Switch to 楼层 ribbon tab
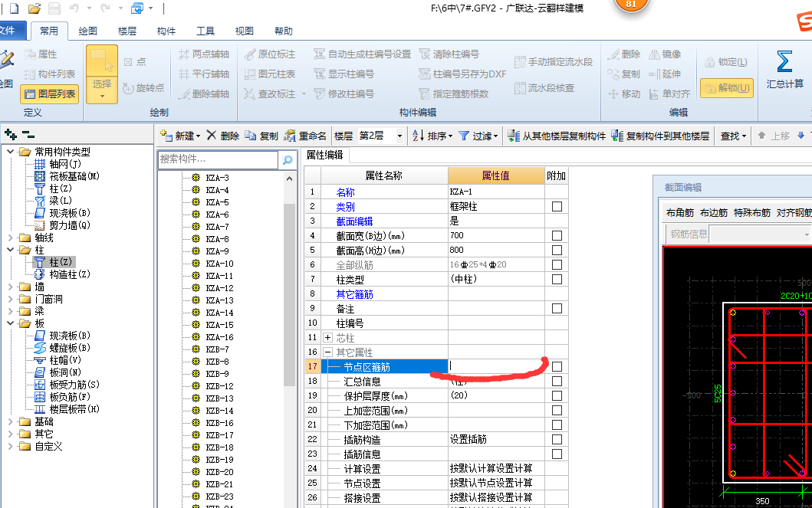 point(127,31)
